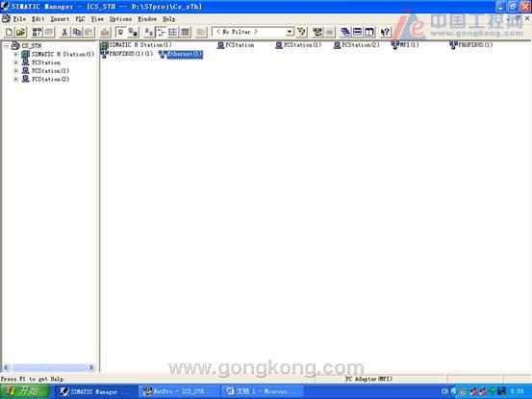Expand the PCStation tree node
The width and height of the screenshot is (532, 399).
[15, 62]
